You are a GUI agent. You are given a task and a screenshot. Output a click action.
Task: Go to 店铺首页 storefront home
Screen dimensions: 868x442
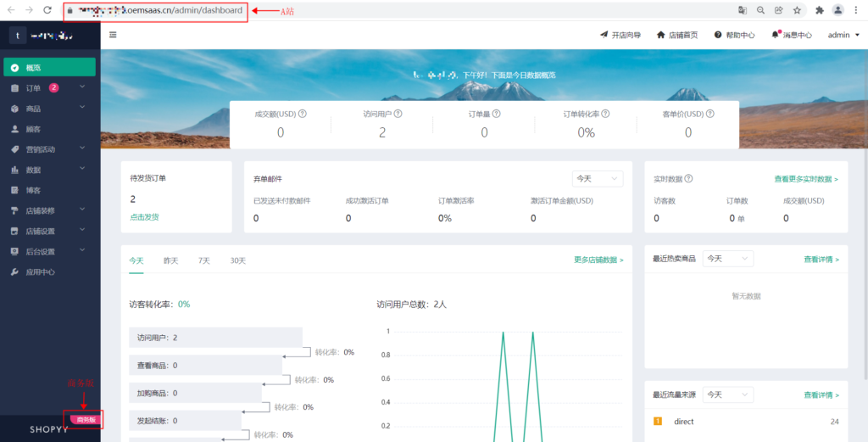click(x=676, y=35)
